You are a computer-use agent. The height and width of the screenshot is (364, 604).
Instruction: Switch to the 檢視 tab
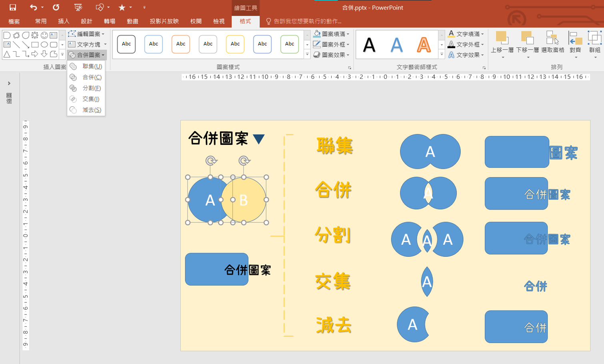219,21
